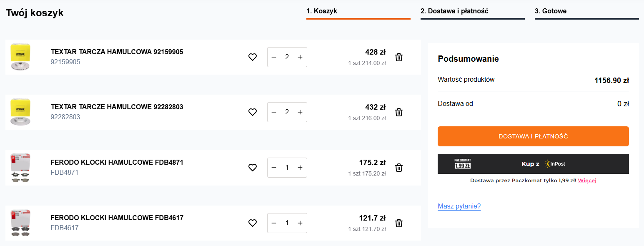Image resolution: width=644 pixels, height=246 pixels.
Task: Follow the 'Masz pytanie?' link
Action: click(459, 206)
